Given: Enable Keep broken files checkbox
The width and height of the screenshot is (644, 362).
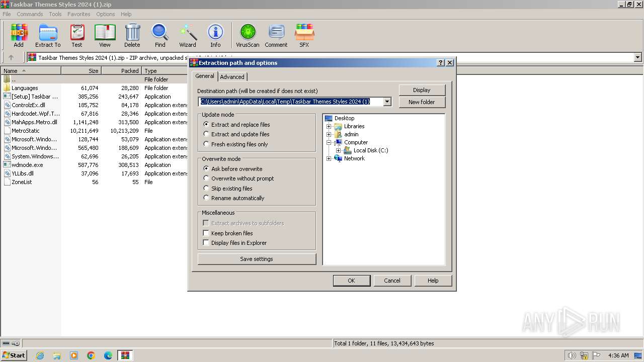Looking at the screenshot, I should (x=206, y=233).
